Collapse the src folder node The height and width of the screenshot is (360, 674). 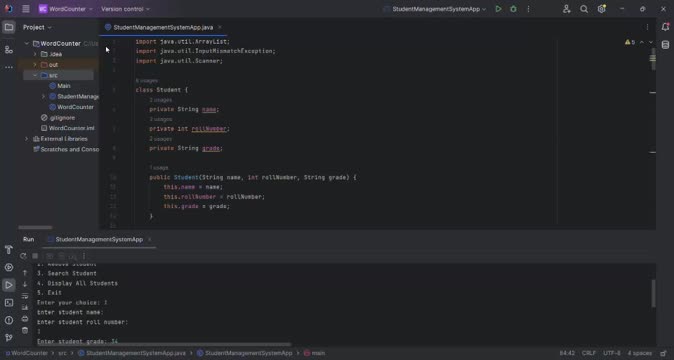(x=35, y=75)
